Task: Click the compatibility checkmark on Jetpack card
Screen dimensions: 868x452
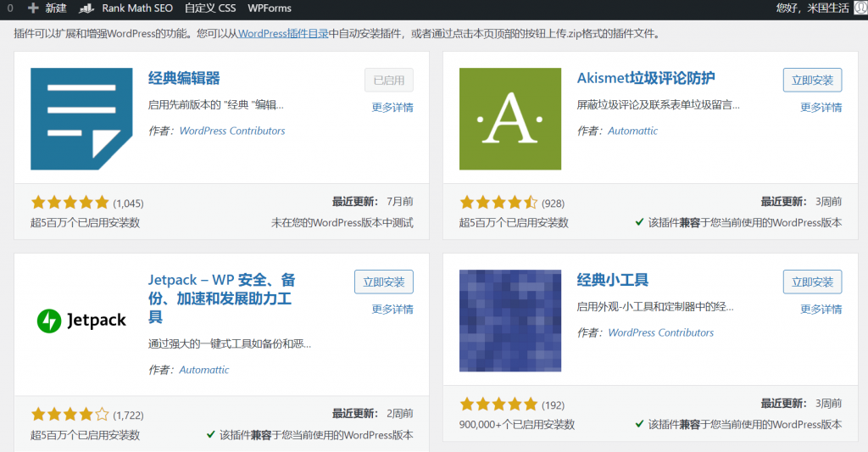Action: point(210,434)
